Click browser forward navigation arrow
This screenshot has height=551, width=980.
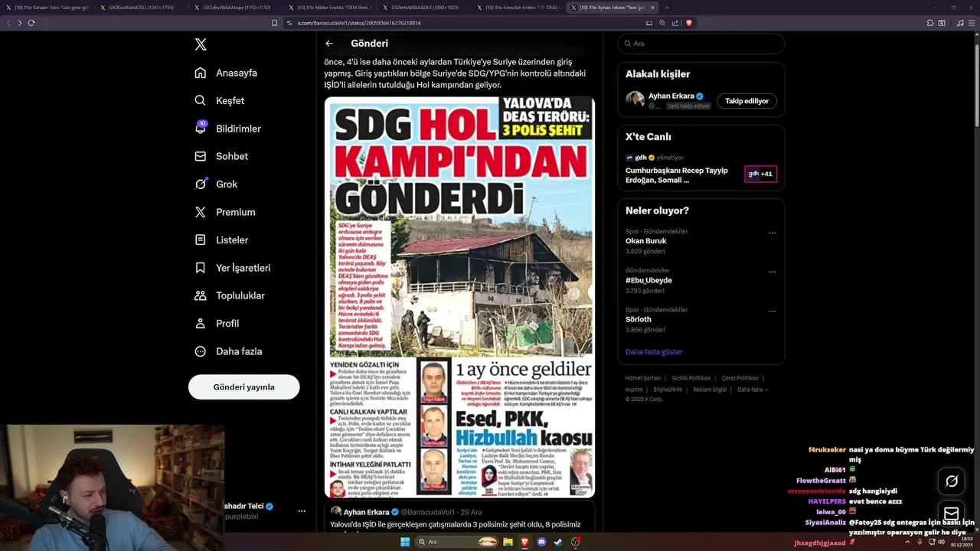point(20,23)
